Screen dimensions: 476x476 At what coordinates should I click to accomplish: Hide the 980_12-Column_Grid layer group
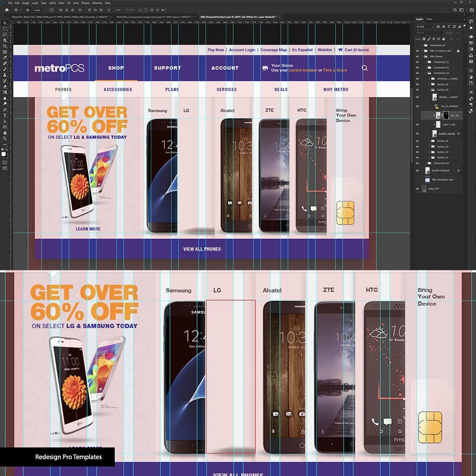[417, 50]
